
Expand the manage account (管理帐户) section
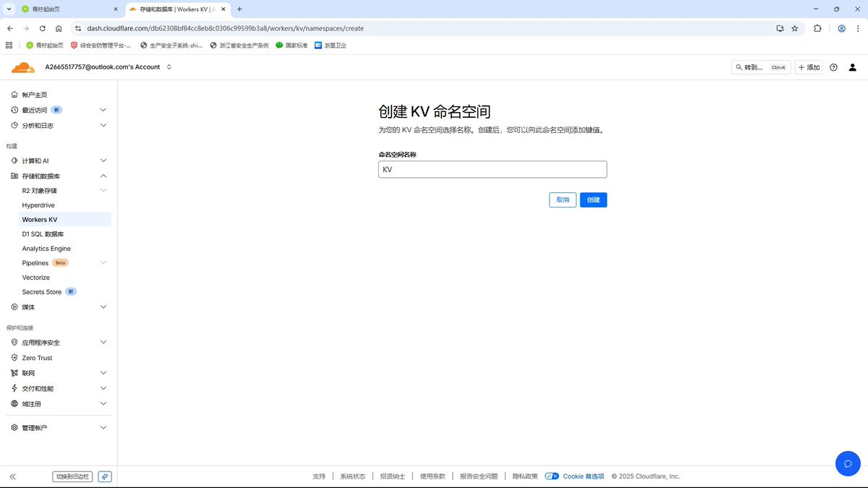click(103, 427)
